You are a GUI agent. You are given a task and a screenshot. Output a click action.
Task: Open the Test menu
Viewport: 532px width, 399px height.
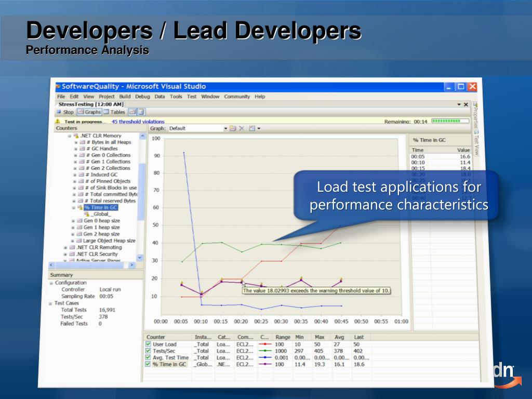pos(192,96)
